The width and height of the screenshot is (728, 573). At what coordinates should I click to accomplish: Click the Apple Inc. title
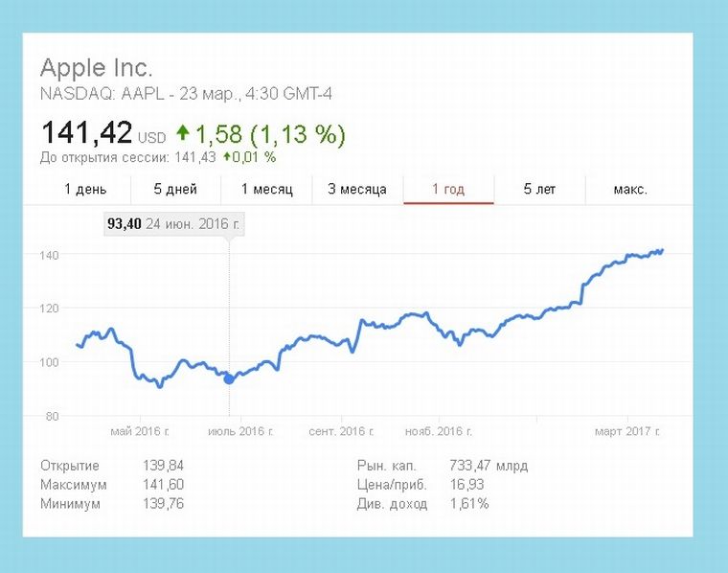[x=96, y=68]
